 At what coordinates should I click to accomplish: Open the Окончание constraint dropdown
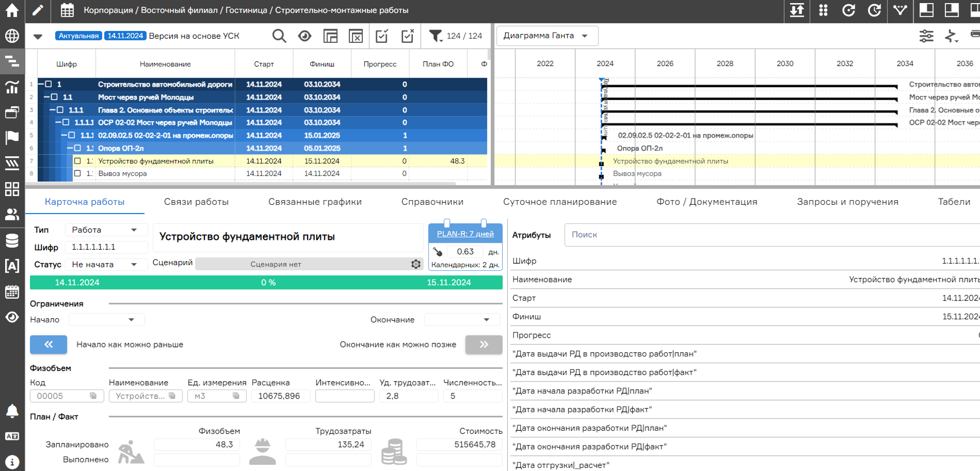(x=462, y=320)
